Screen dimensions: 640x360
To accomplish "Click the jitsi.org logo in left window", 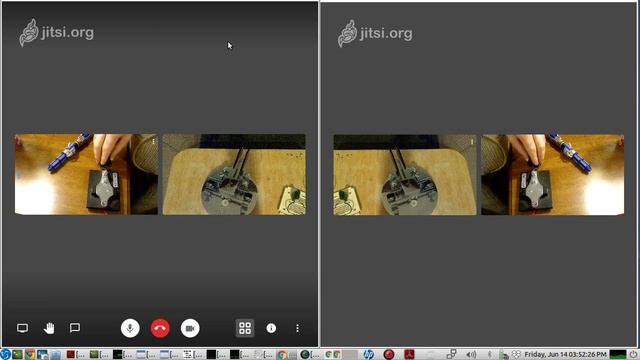I will click(x=56, y=33).
